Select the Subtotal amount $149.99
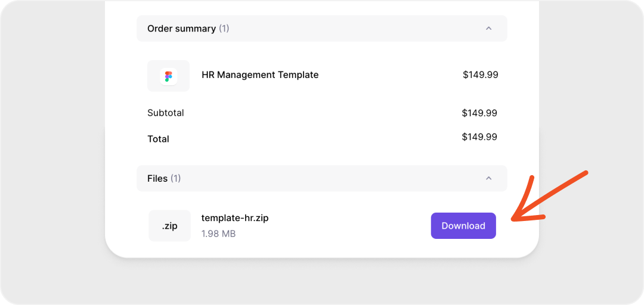This screenshot has width=644, height=305. [479, 113]
